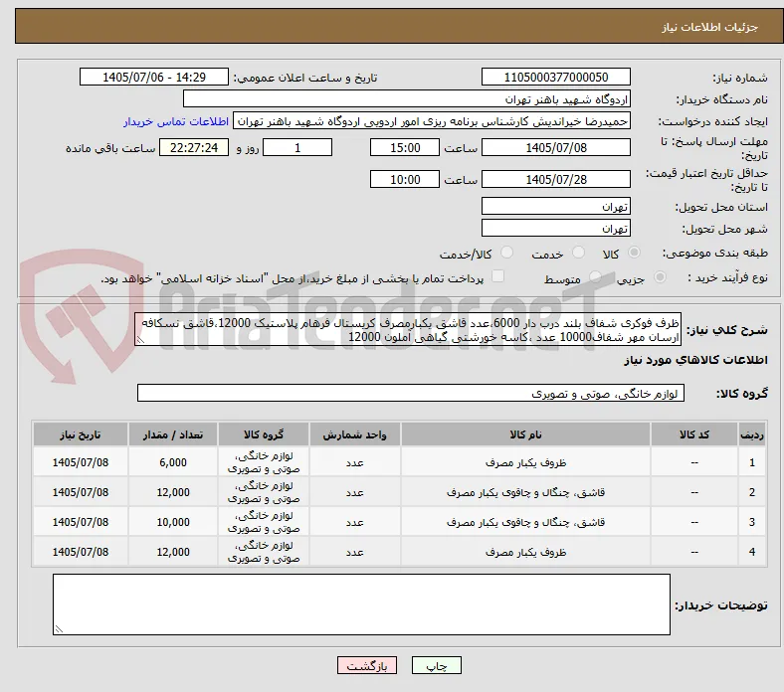Click the جزئیات اطلاعات نیاز page header
The width and height of the screenshot is (784, 692).
(709, 27)
